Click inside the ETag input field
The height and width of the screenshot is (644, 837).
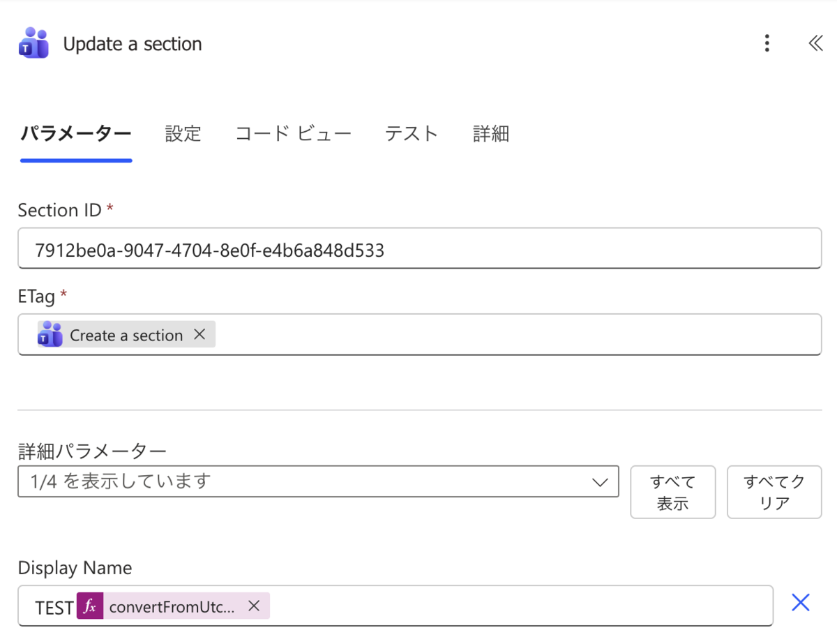point(419,335)
